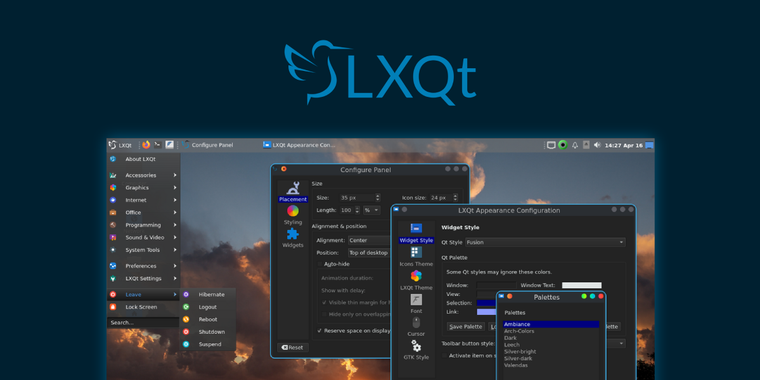Toggle Reserve space on display checkbox
The height and width of the screenshot is (380, 760).
(320, 331)
